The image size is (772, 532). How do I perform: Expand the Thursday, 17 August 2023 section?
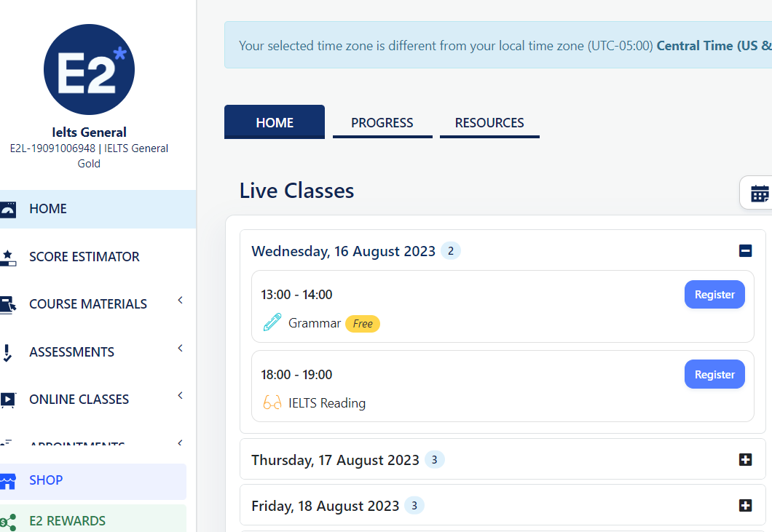[x=745, y=460]
